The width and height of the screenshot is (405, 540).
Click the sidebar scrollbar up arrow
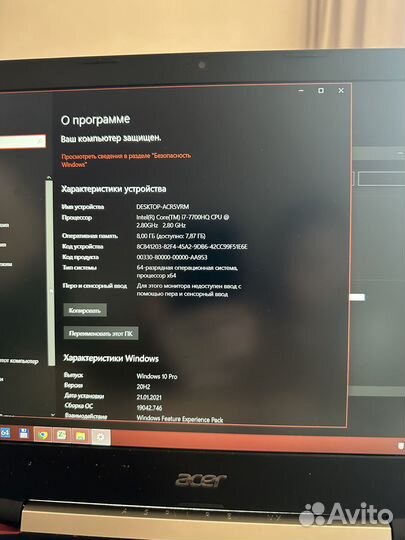pos(49,178)
